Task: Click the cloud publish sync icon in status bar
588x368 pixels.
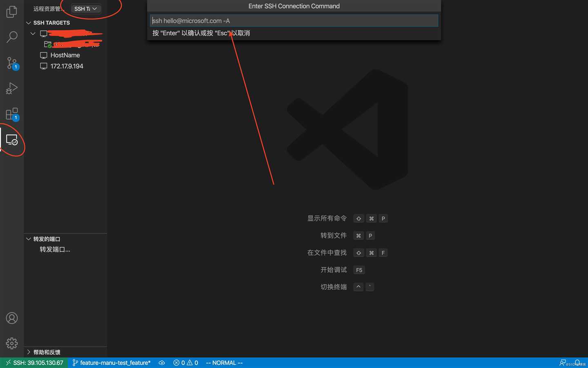Action: pyautogui.click(x=162, y=363)
